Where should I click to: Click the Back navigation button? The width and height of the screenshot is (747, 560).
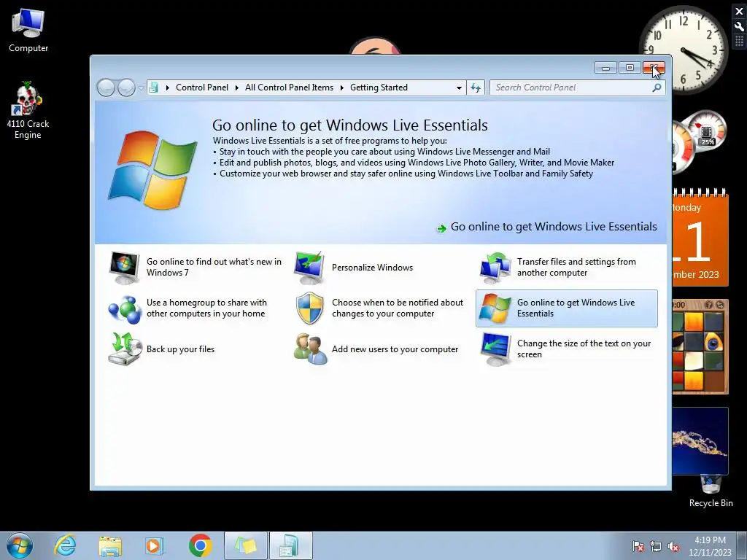[106, 87]
